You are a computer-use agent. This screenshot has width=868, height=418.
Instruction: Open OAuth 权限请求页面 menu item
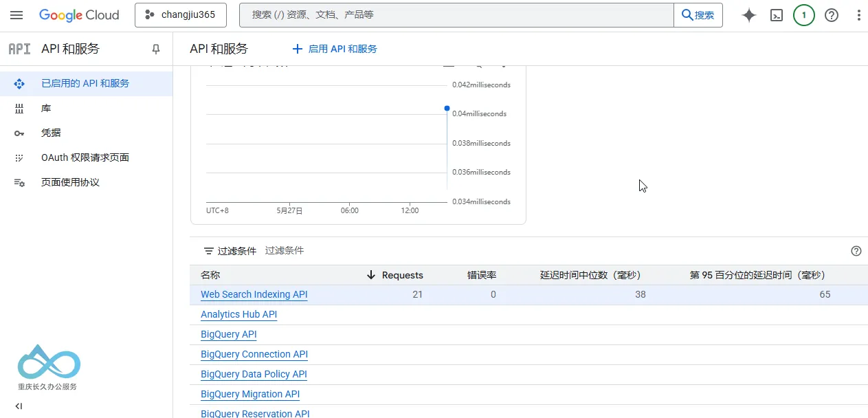[x=86, y=157]
